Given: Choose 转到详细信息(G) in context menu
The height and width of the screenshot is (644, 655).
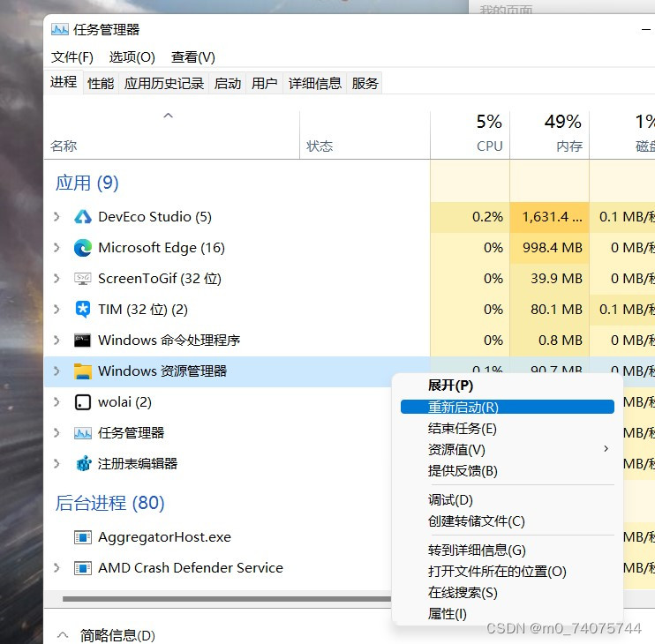Looking at the screenshot, I should coord(507,550).
